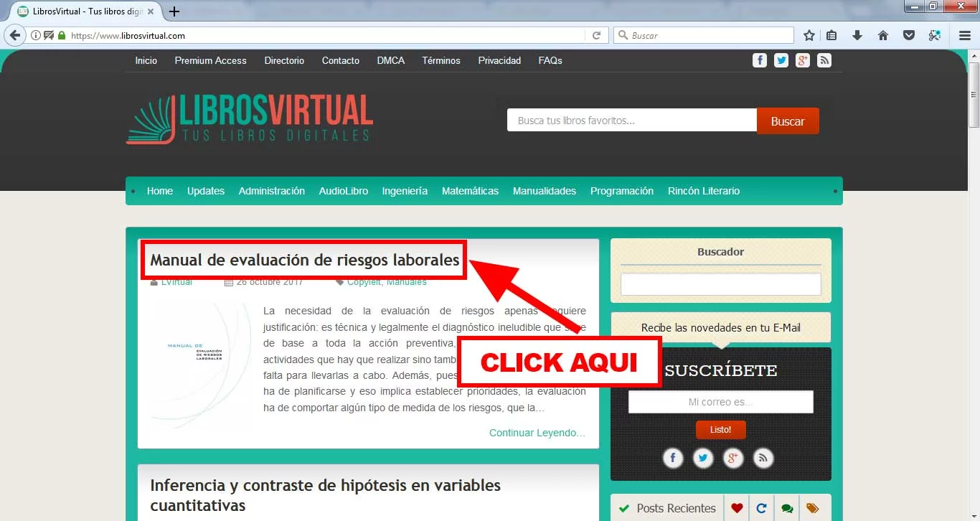Open Administración category

click(x=272, y=191)
